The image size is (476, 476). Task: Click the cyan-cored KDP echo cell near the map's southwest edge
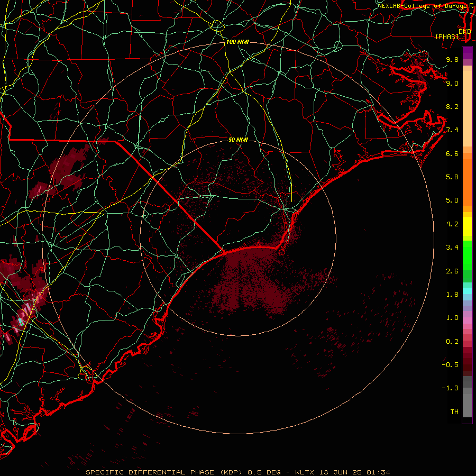pos(21,322)
